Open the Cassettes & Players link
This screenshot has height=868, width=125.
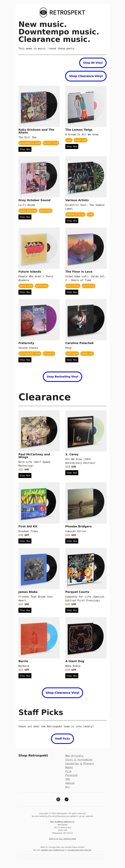point(80,764)
